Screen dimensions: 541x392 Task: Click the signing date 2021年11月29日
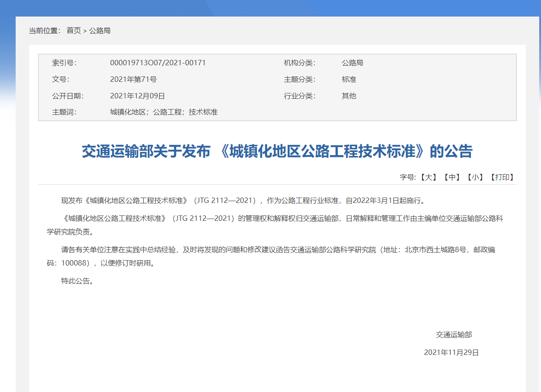451,352
